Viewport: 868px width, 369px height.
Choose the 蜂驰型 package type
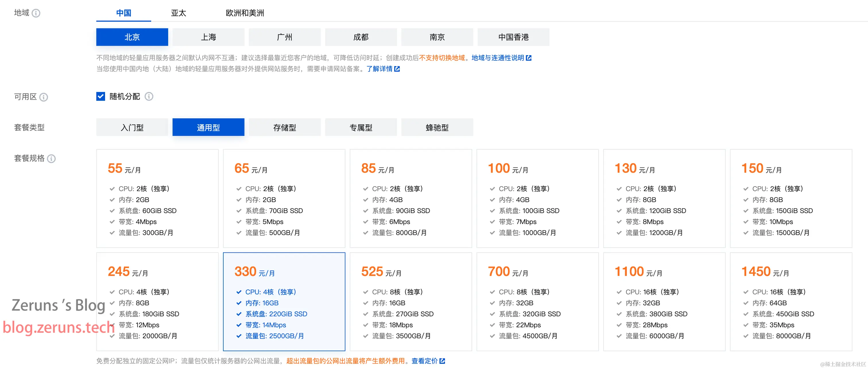point(437,127)
